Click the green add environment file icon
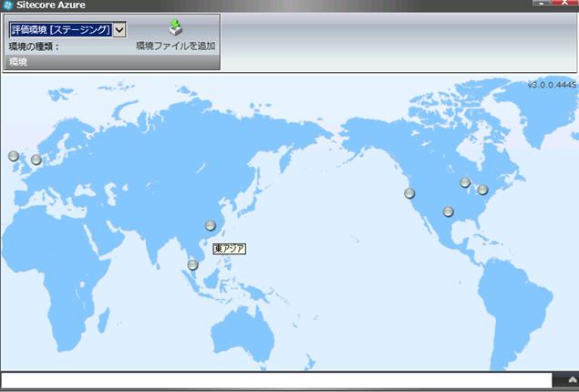Screen dimensions: 579x392 point(175,27)
